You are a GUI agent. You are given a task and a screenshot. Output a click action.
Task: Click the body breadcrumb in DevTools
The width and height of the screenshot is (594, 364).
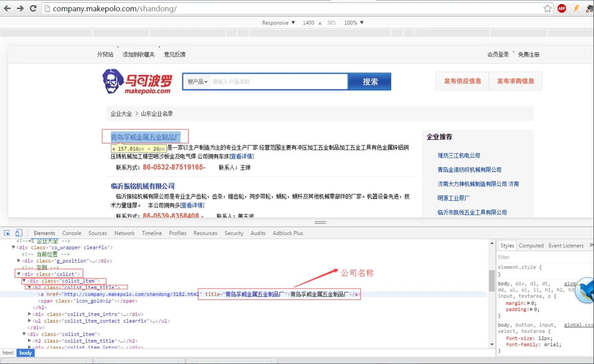25,353
